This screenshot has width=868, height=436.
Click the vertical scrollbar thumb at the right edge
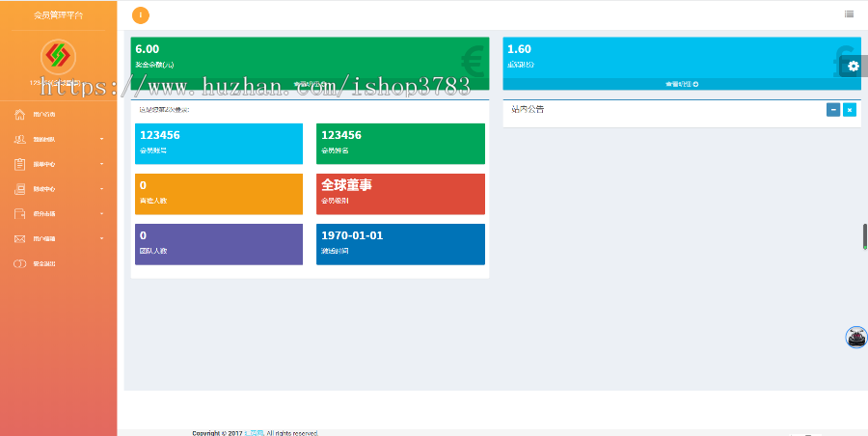click(865, 236)
